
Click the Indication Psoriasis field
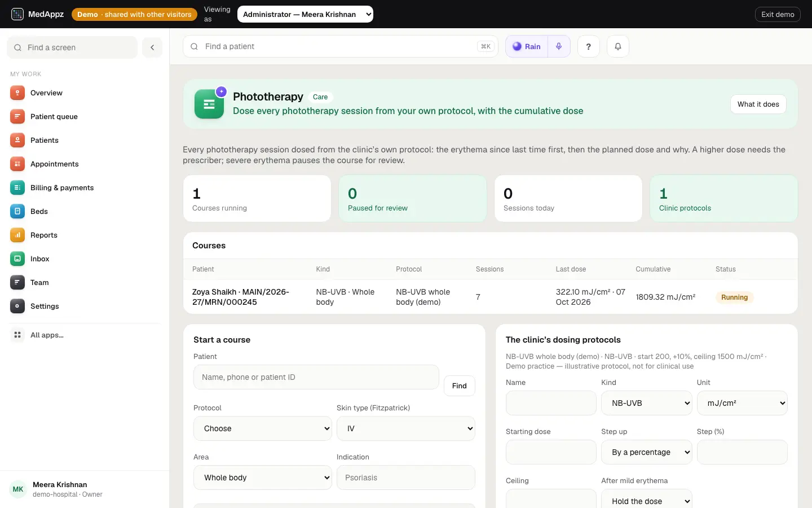pos(406,478)
